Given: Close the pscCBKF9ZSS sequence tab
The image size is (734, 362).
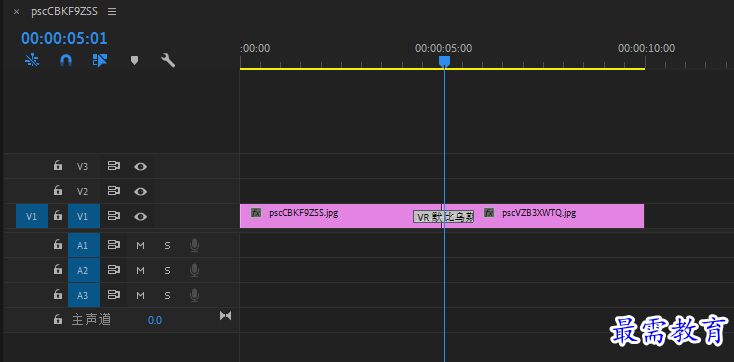Looking at the screenshot, I should click(x=16, y=12).
